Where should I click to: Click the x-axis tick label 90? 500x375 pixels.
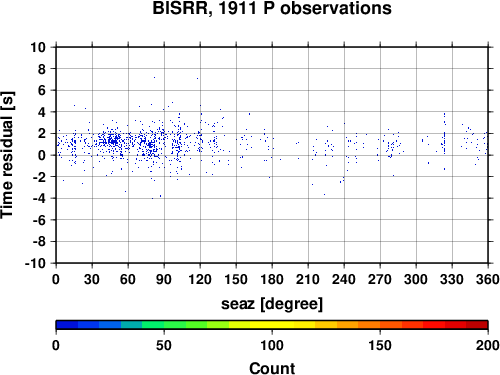(164, 279)
